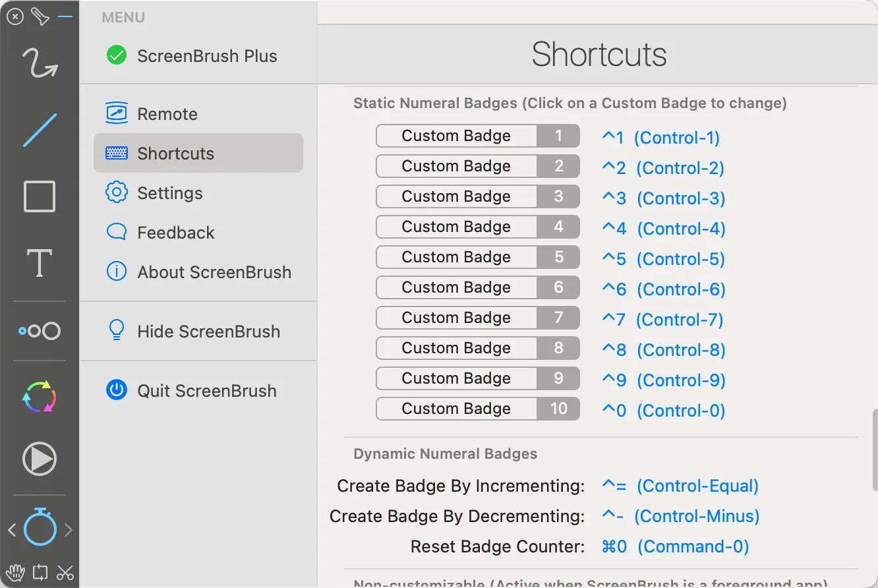Click Custom Badge 5 button
878x588 pixels.
click(x=478, y=258)
